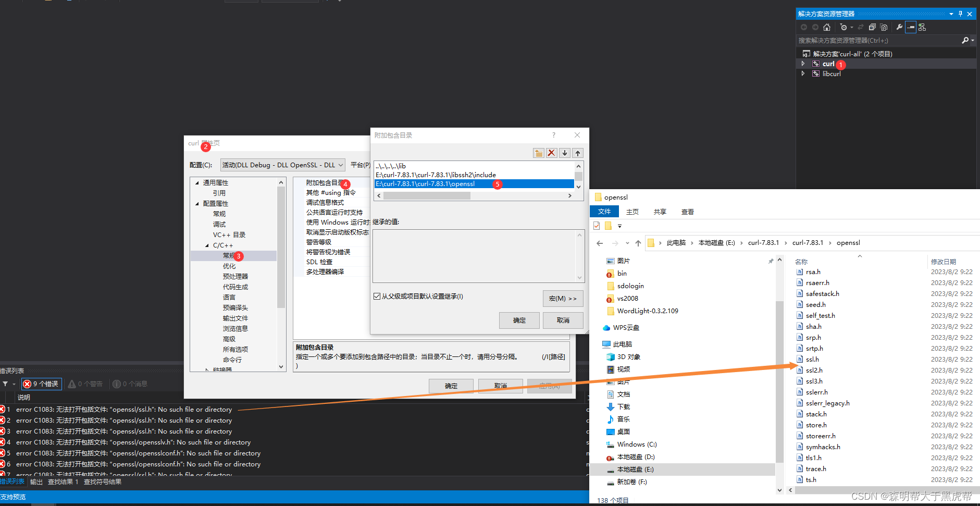Switch to 查看 ribbon tab
Screen dimensions: 980x506
pos(688,212)
